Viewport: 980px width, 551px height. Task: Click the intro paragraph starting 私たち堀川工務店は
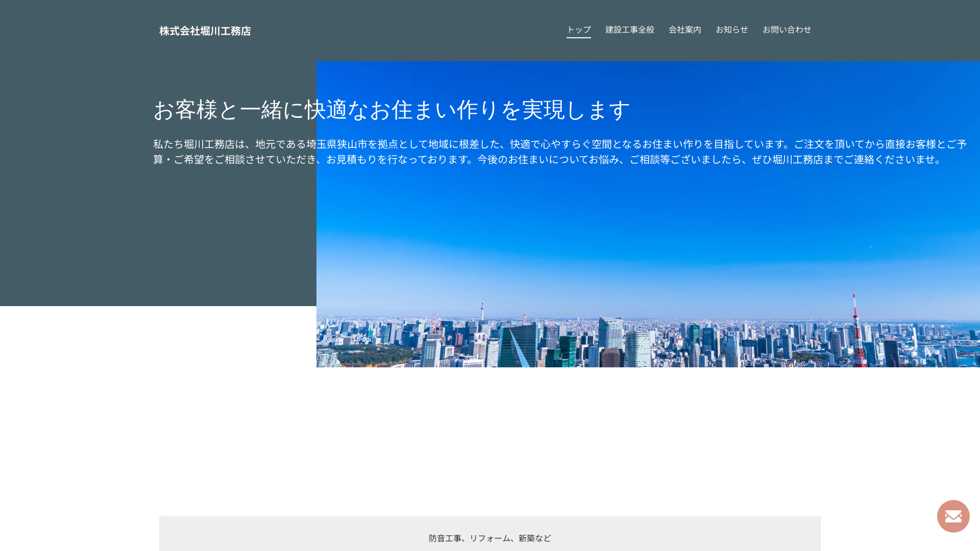[560, 152]
